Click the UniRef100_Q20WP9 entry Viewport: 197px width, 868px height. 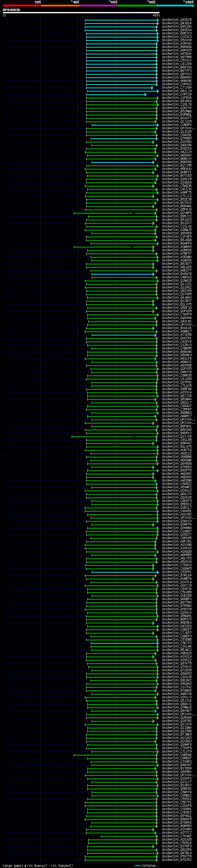[177, 213]
